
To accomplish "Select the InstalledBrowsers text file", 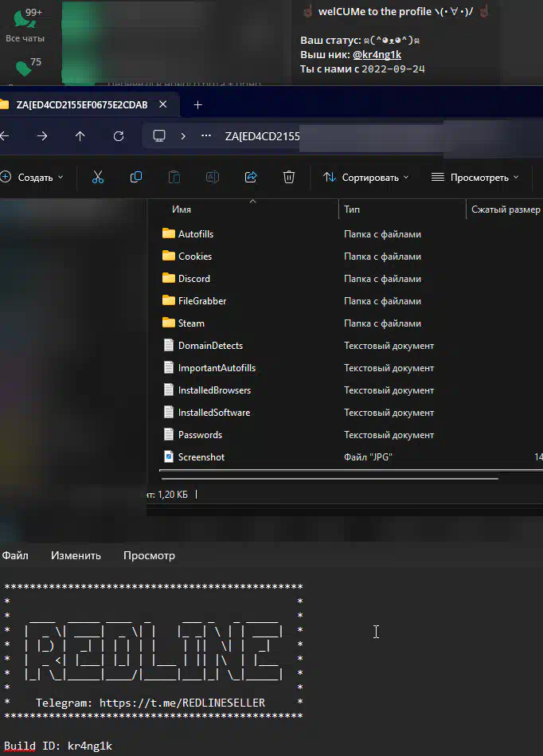I will coord(214,390).
